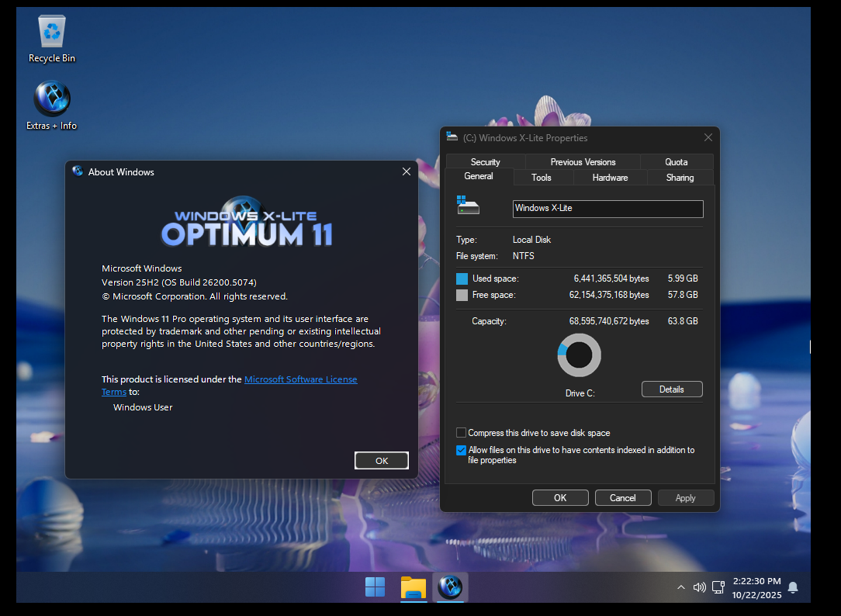Open the Extras + Info desktop icon
Viewport: 841px width, 616px height.
[52, 106]
